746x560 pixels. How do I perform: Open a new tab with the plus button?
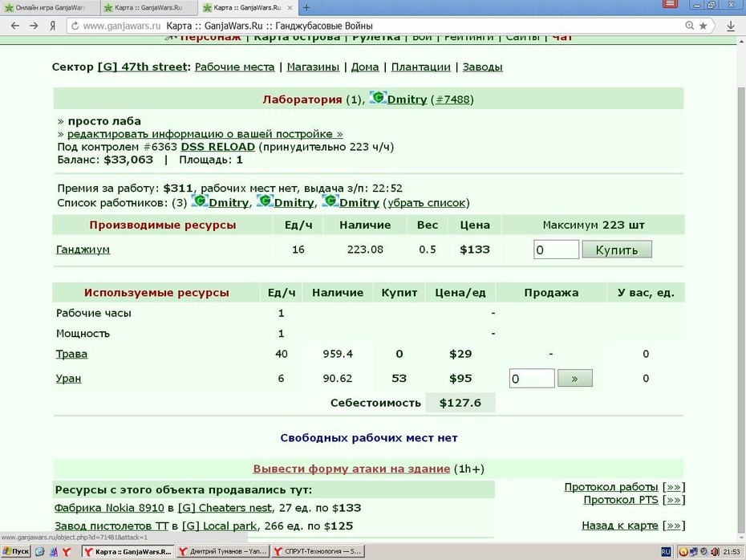click(306, 7)
